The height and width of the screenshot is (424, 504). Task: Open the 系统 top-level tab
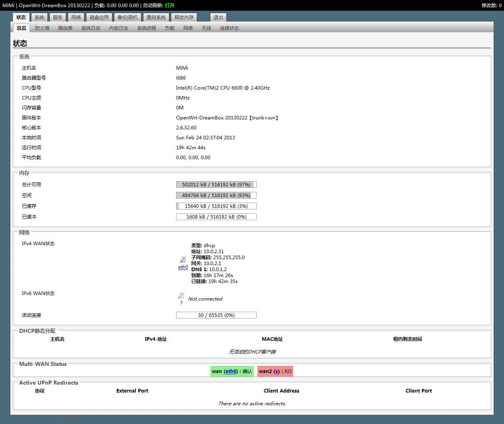click(x=39, y=18)
